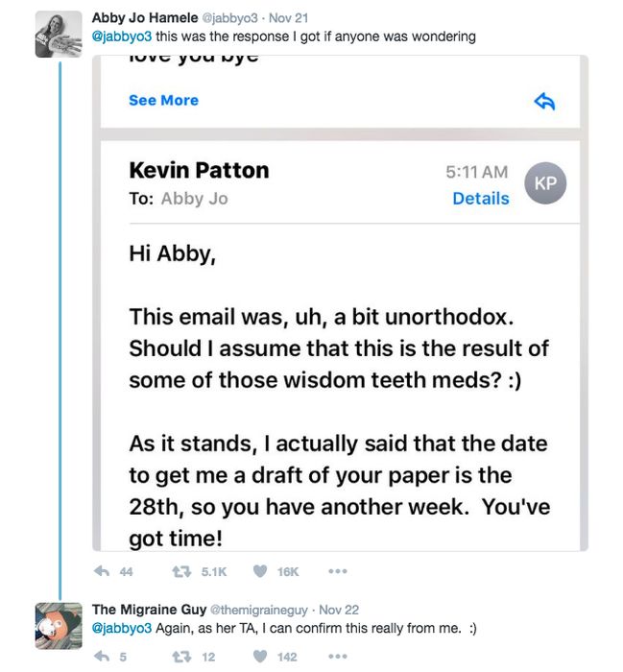
Task: Click The Migraine Guy display name
Action: [149, 610]
